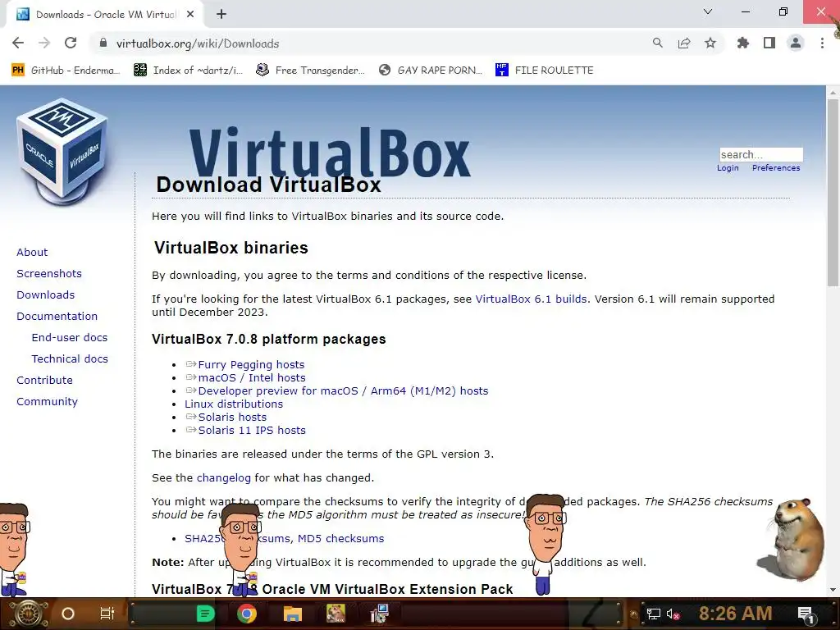The height and width of the screenshot is (630, 840).
Task: Open Community in the sidebar
Action: tap(47, 402)
